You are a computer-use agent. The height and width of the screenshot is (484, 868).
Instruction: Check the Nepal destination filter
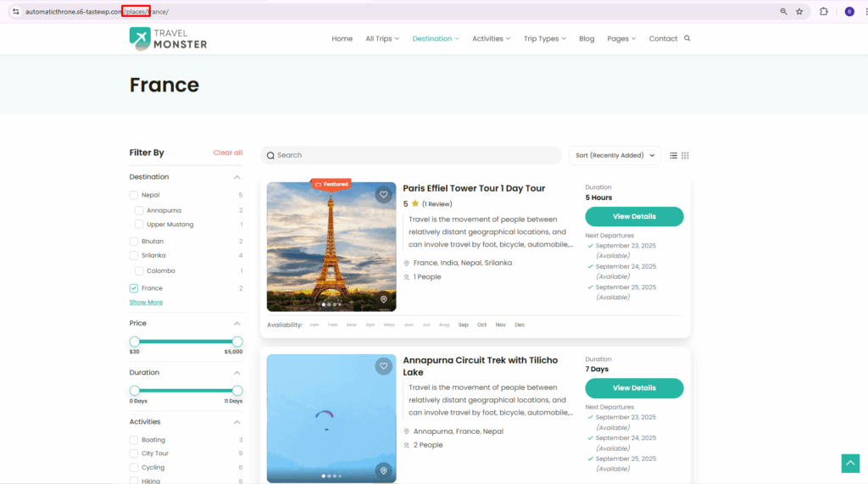pyautogui.click(x=134, y=195)
